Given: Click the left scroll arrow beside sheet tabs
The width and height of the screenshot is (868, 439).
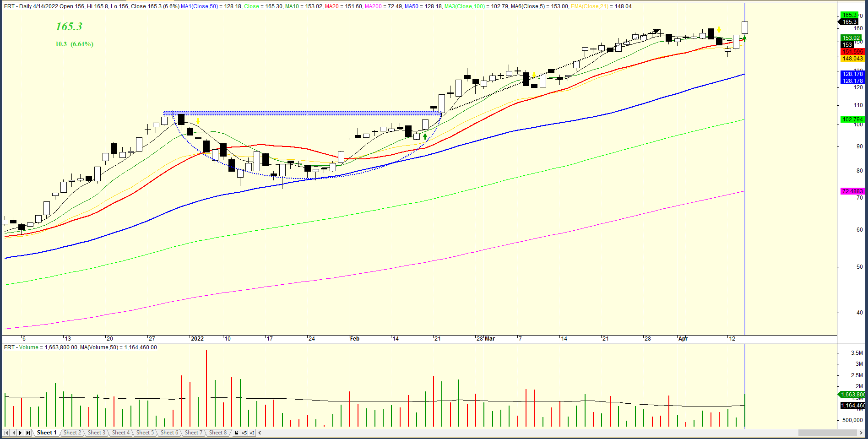Looking at the screenshot, I should (x=260, y=433).
